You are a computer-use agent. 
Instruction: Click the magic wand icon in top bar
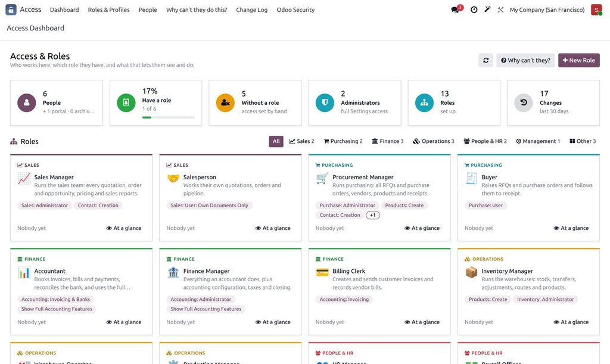pyautogui.click(x=487, y=10)
